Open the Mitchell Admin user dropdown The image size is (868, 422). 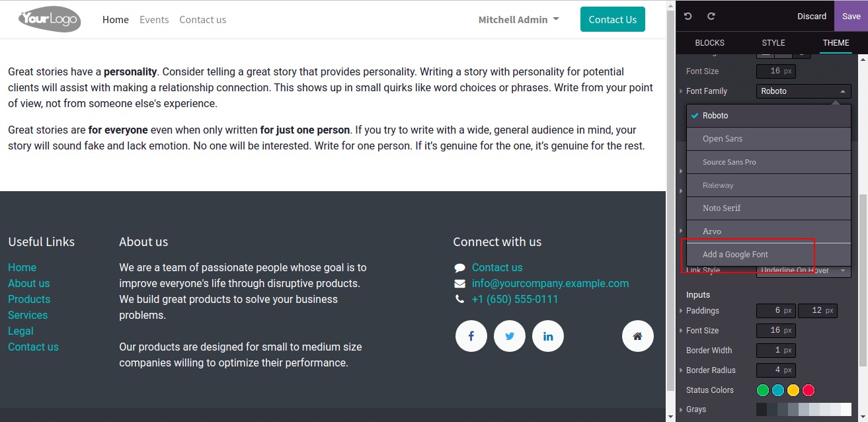[x=519, y=20]
